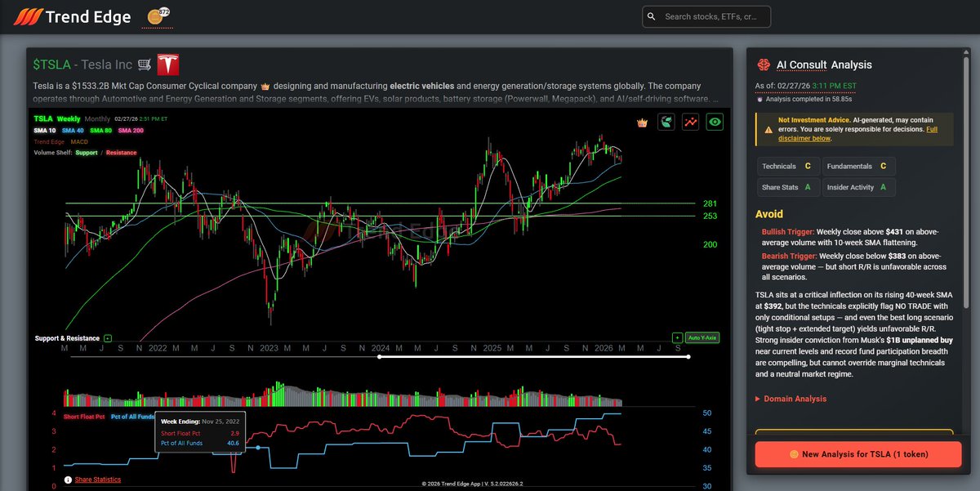Click the 281 price level label

(x=710, y=203)
